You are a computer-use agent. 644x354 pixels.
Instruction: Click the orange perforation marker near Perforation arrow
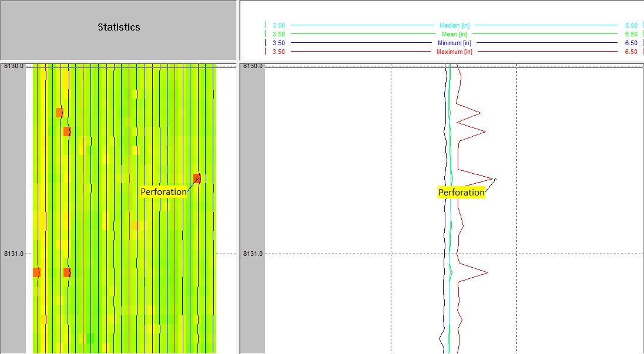(x=197, y=178)
